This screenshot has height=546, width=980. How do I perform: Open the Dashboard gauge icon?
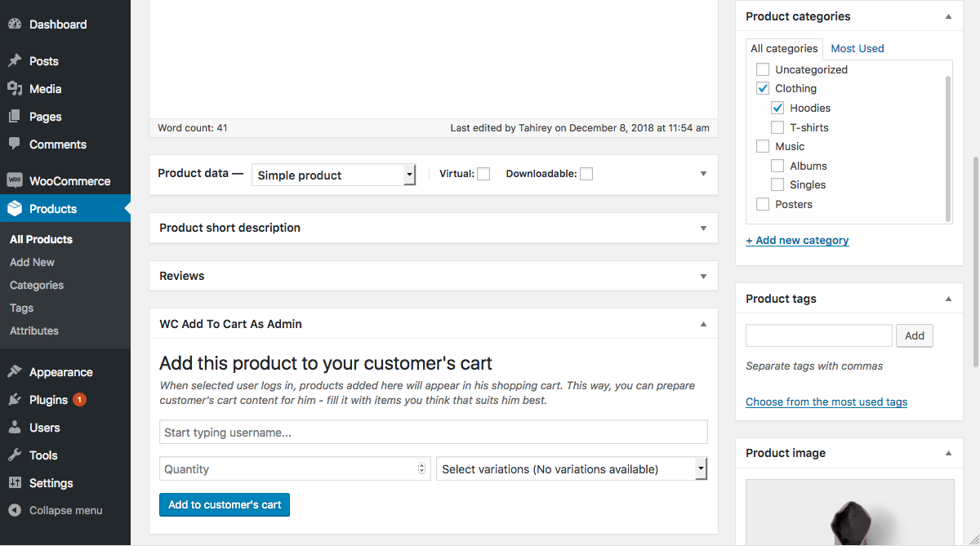(15, 24)
